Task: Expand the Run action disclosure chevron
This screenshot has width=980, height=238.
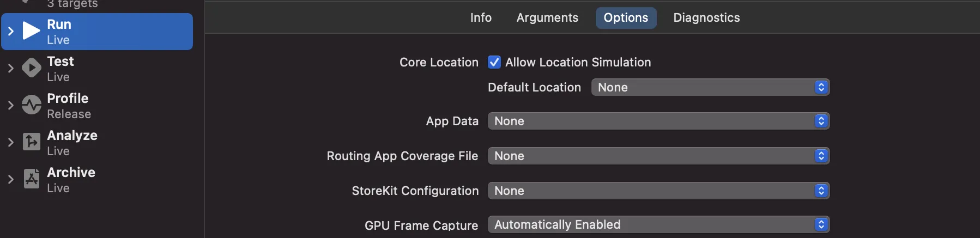Action: point(10,31)
